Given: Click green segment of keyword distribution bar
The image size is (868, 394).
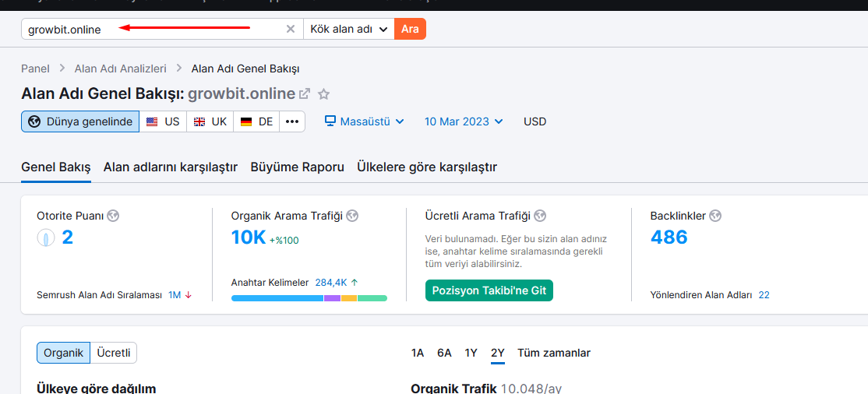Looking at the screenshot, I should (372, 298).
